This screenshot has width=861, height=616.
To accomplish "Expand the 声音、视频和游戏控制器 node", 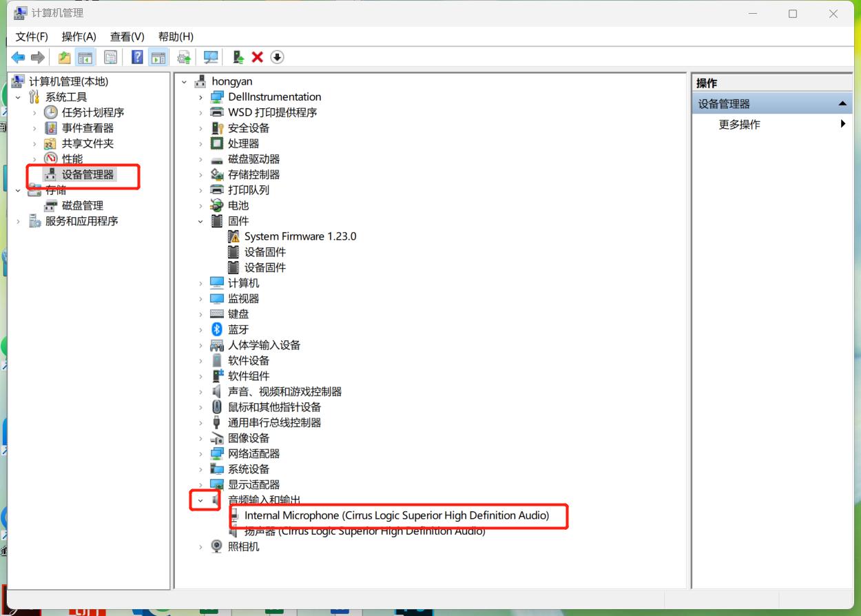I will 200,391.
